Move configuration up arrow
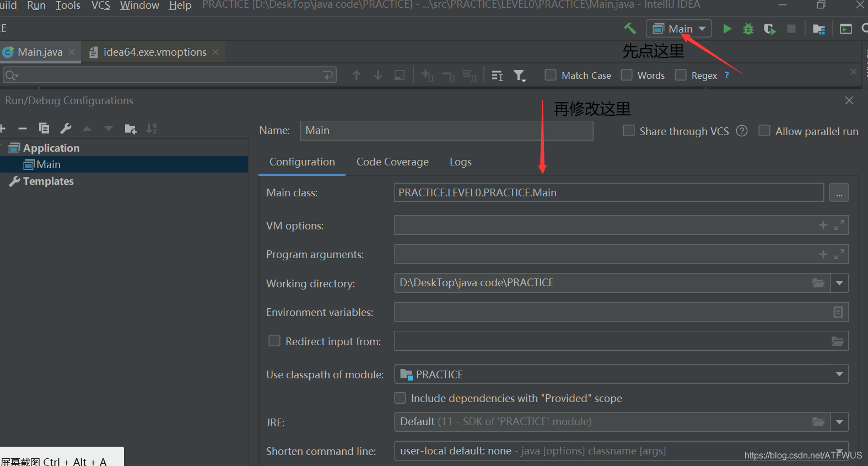 point(87,128)
